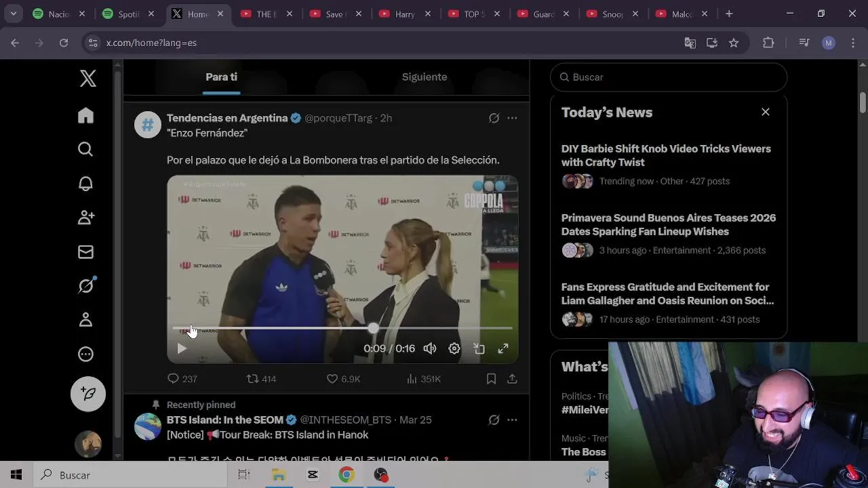Open the Windows Start menu
Image resolution: width=868 pixels, height=488 pixels.
[x=16, y=475]
